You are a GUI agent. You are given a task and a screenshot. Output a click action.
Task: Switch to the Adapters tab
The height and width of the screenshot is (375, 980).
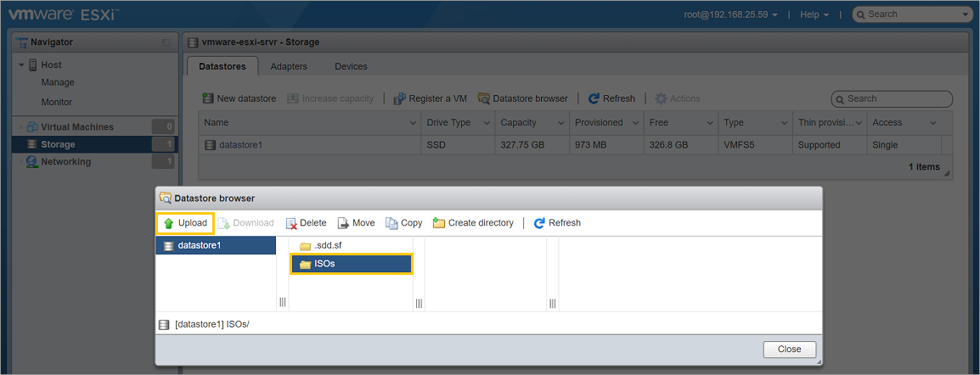pos(289,66)
